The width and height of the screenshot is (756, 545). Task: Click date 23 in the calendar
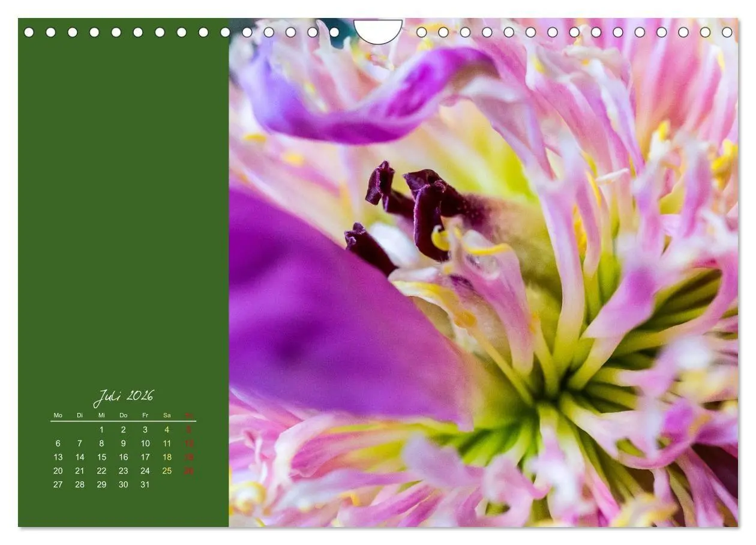point(123,471)
